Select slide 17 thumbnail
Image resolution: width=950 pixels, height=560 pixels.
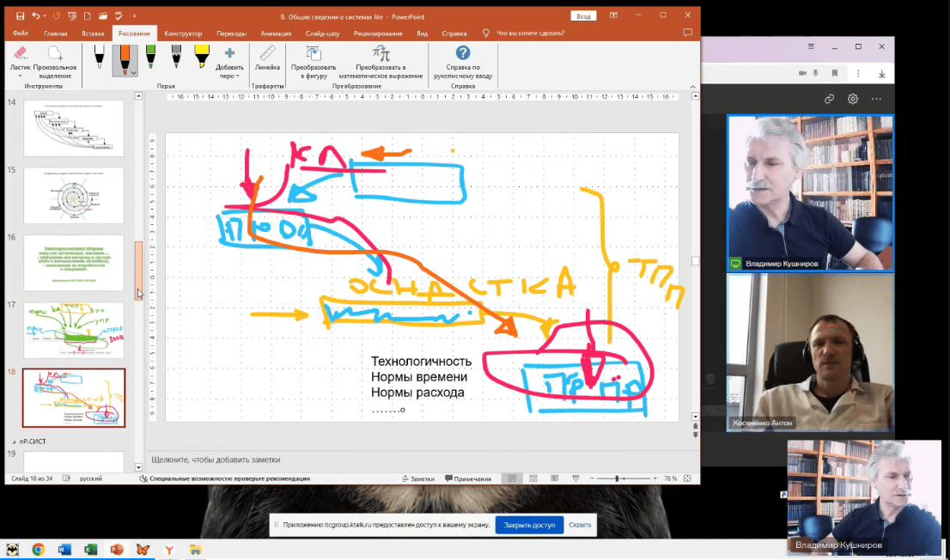click(74, 330)
